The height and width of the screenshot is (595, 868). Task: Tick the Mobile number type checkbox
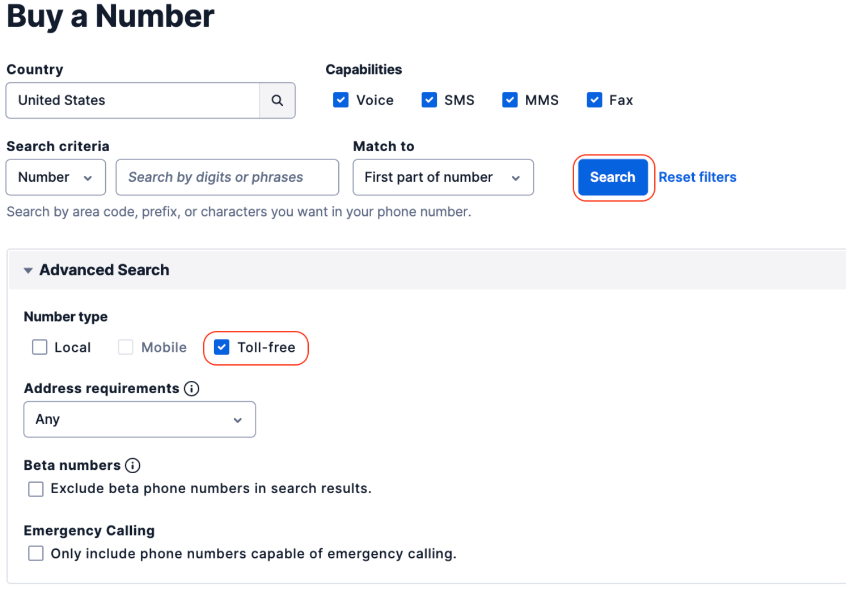[x=126, y=348]
